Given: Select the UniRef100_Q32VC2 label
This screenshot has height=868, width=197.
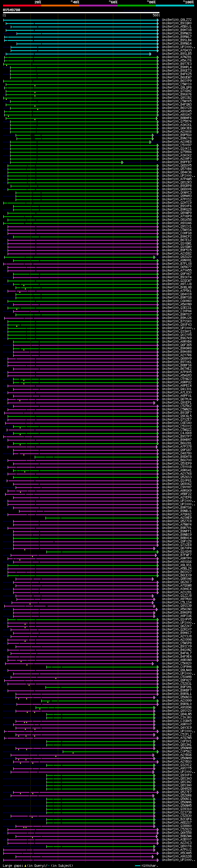Looking at the screenshot, I should point(177,765).
